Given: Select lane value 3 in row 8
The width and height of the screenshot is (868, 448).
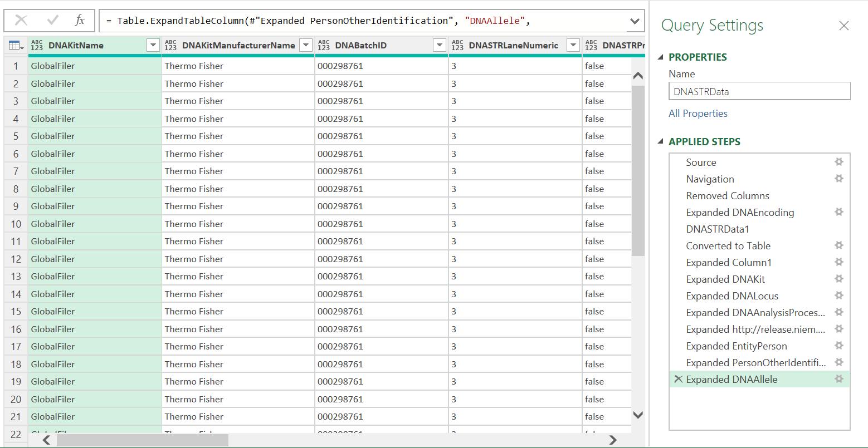Looking at the screenshot, I should point(515,189).
